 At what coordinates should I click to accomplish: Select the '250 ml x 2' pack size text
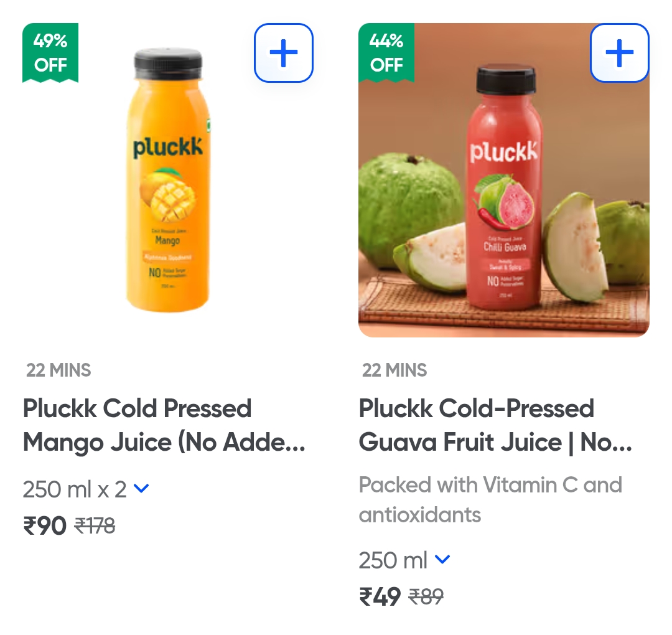click(x=75, y=490)
